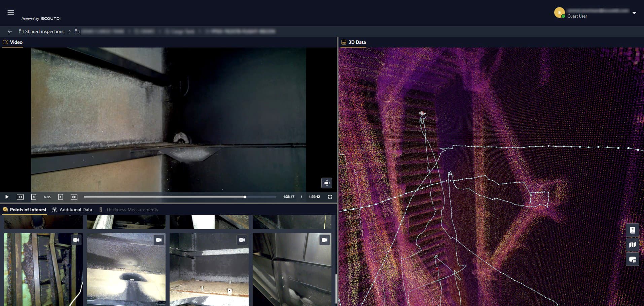Open the 3D viewer help guide icon

pyautogui.click(x=633, y=230)
